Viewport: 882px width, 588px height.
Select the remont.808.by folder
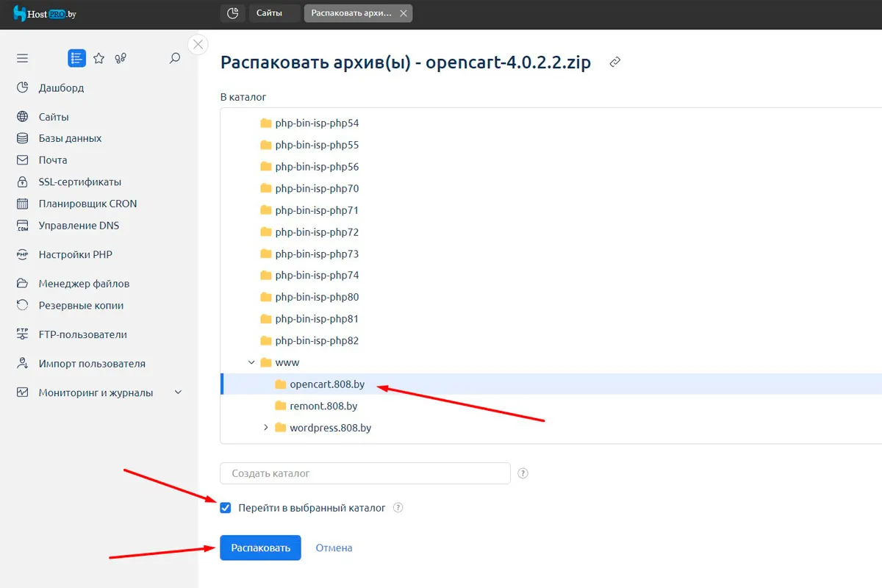323,406
